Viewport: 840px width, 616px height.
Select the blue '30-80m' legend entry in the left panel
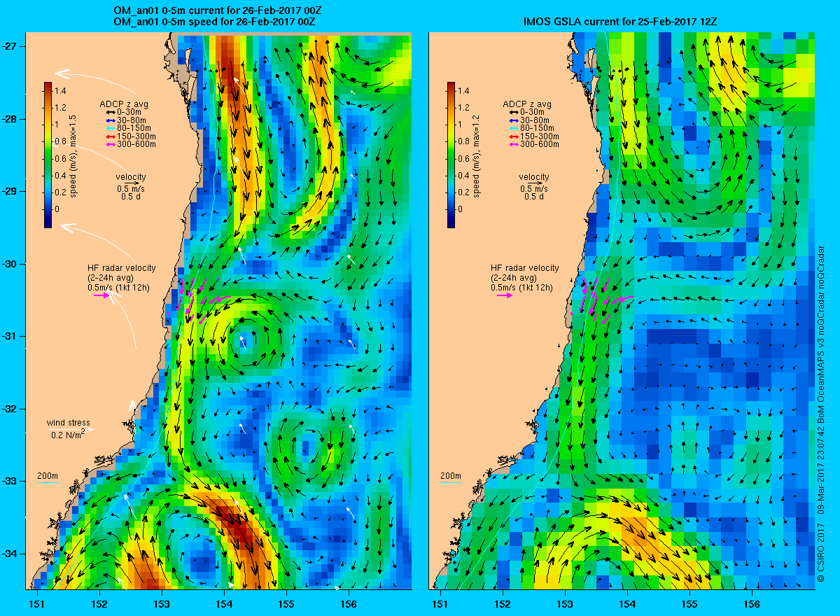point(127,120)
